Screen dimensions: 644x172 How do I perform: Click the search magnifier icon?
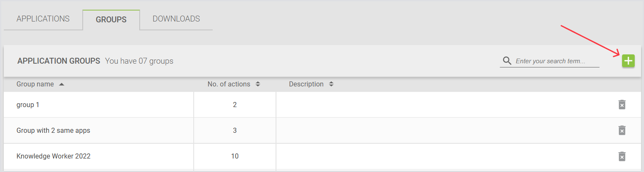click(507, 61)
